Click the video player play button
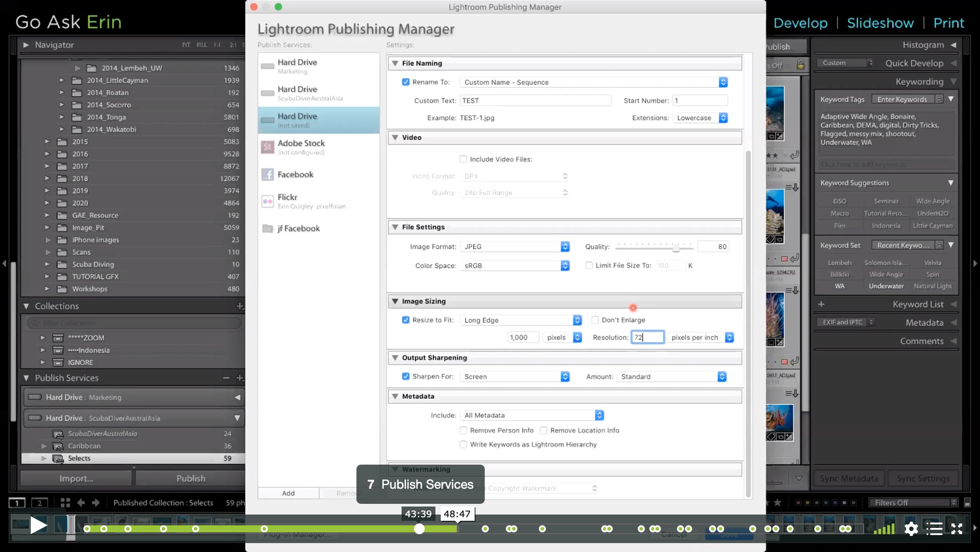The height and width of the screenshot is (552, 980). pyautogui.click(x=38, y=525)
